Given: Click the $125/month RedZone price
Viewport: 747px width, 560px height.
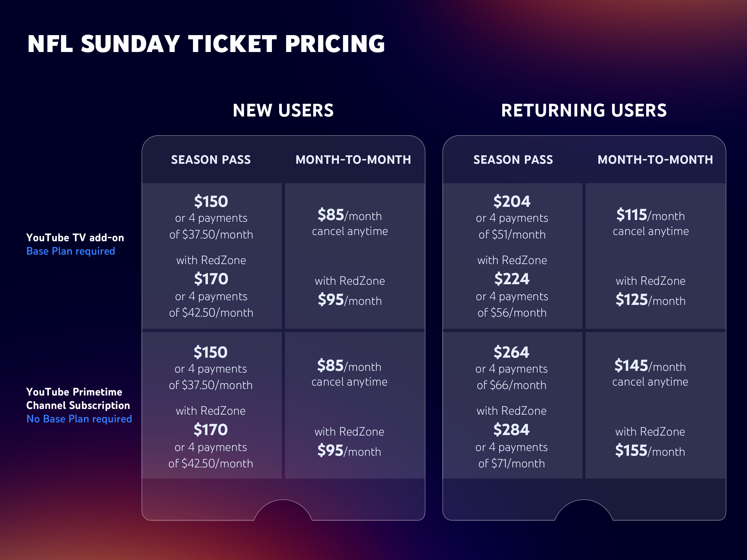Looking at the screenshot, I should tap(650, 300).
